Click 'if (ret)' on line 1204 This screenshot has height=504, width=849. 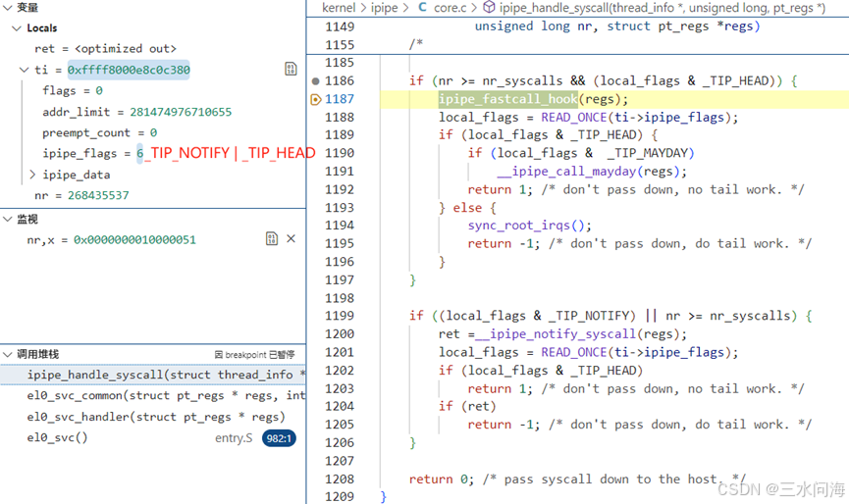coord(467,407)
